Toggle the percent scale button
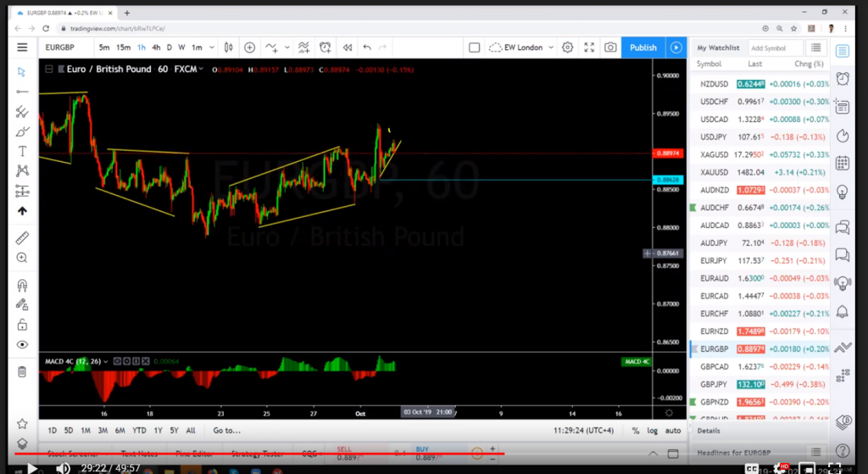 point(636,430)
